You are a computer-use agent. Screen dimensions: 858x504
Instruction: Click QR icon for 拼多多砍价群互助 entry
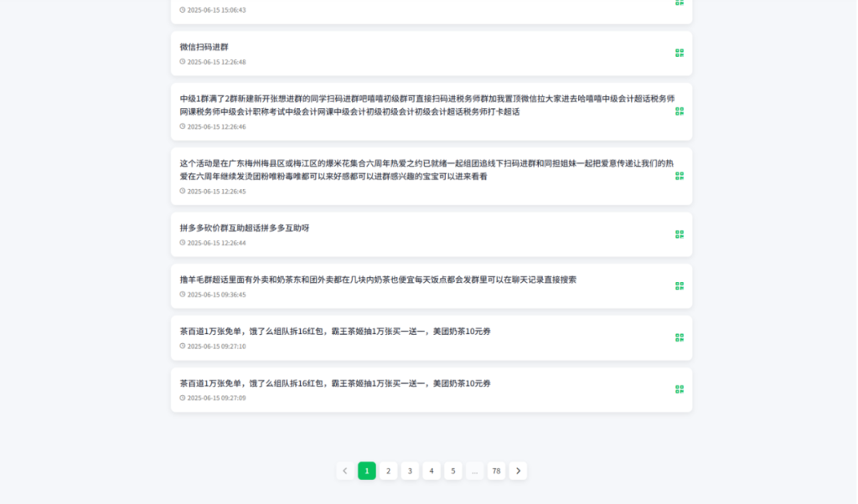click(680, 234)
